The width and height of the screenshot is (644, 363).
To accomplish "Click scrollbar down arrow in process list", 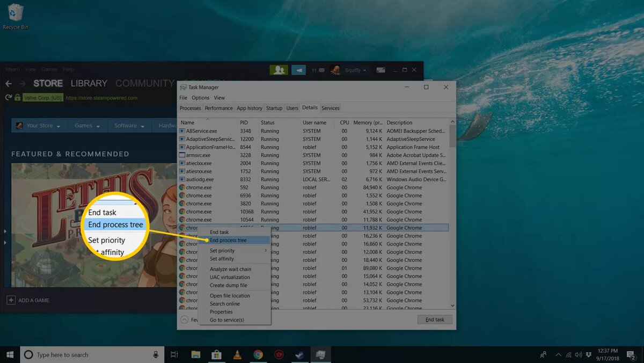I will tap(452, 305).
